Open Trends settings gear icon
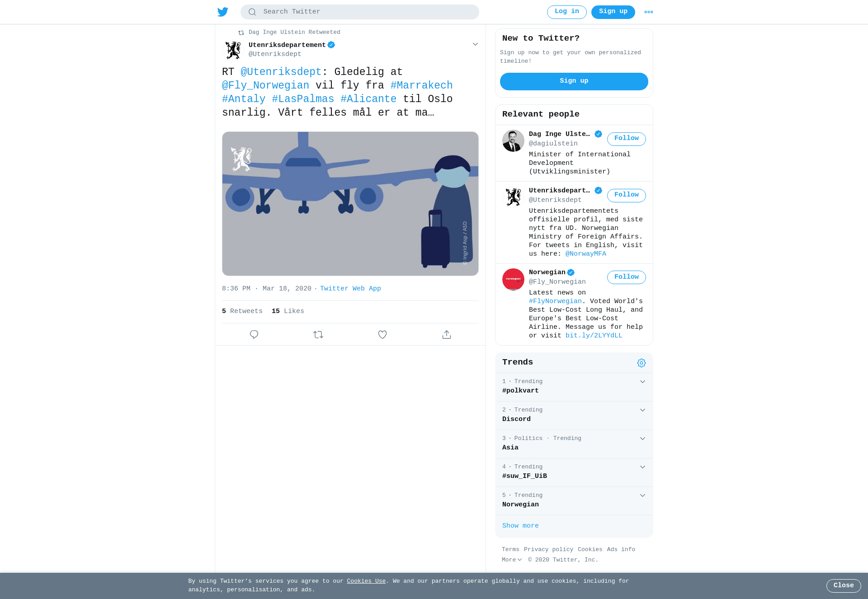Image resolution: width=868 pixels, height=599 pixels. [x=642, y=363]
